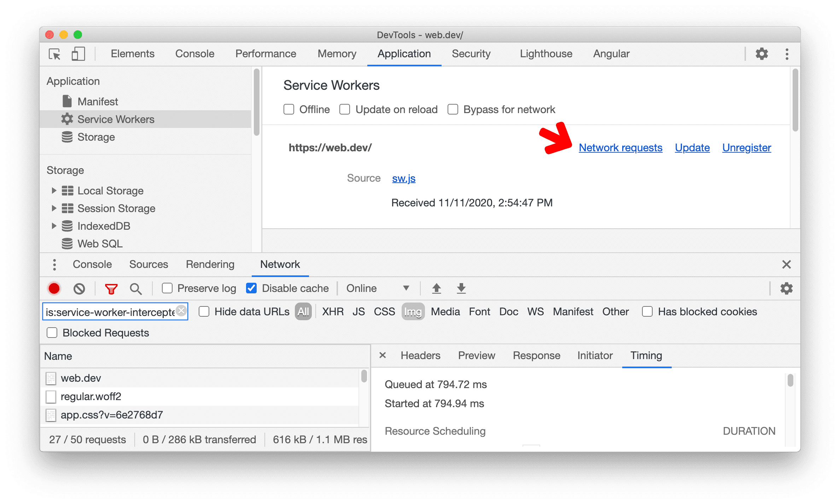The width and height of the screenshot is (840, 504).
Task: Click the service-worker-intercepte filter input field
Action: 114,311
